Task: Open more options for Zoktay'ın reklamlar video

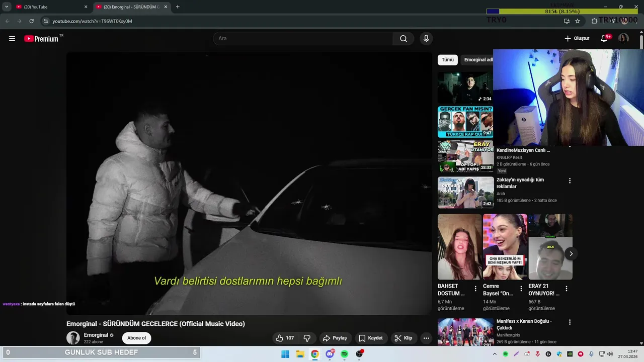Action: (x=570, y=180)
